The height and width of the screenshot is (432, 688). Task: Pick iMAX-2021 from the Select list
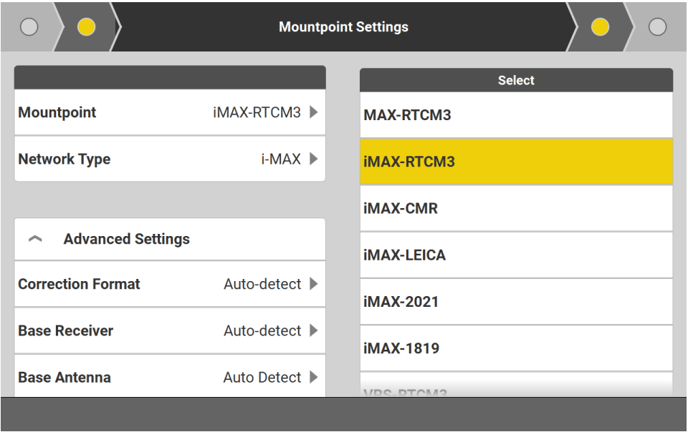(516, 302)
